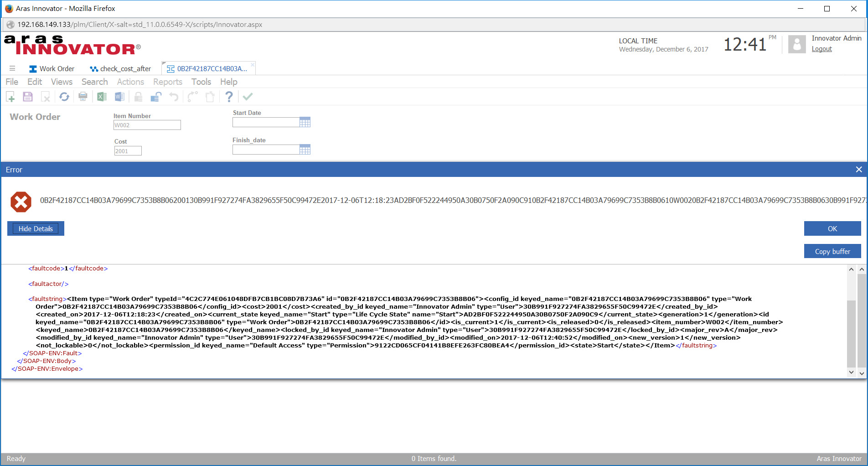Click the Aras Innovator logo
The image size is (868, 466).
pos(73,45)
